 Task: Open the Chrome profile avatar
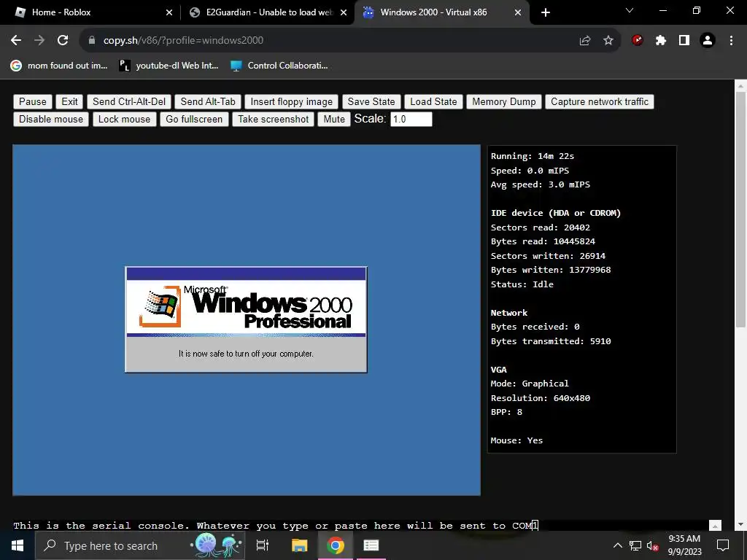tap(708, 41)
